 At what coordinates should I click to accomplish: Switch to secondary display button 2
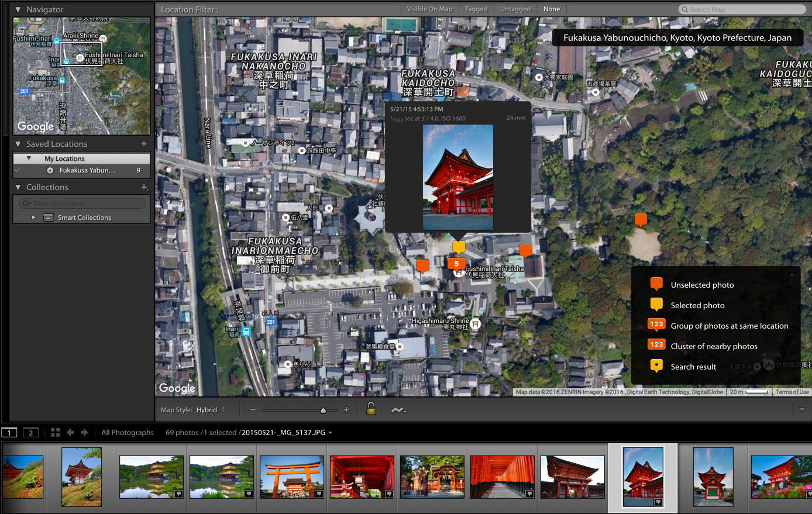(31, 432)
